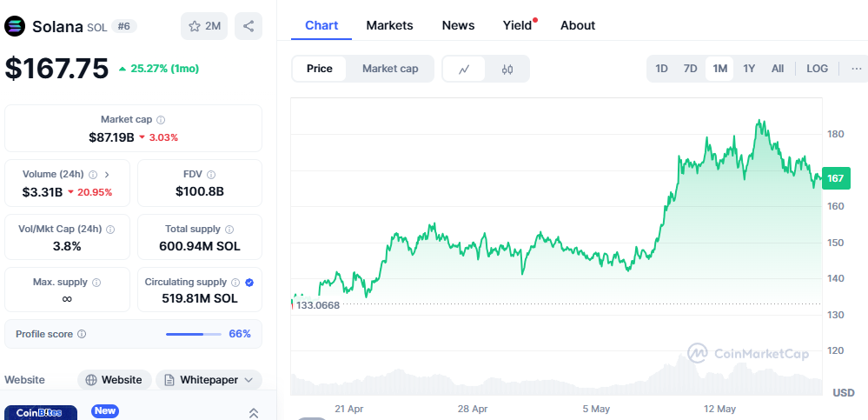Open the About tab
The height and width of the screenshot is (420, 868).
point(578,25)
